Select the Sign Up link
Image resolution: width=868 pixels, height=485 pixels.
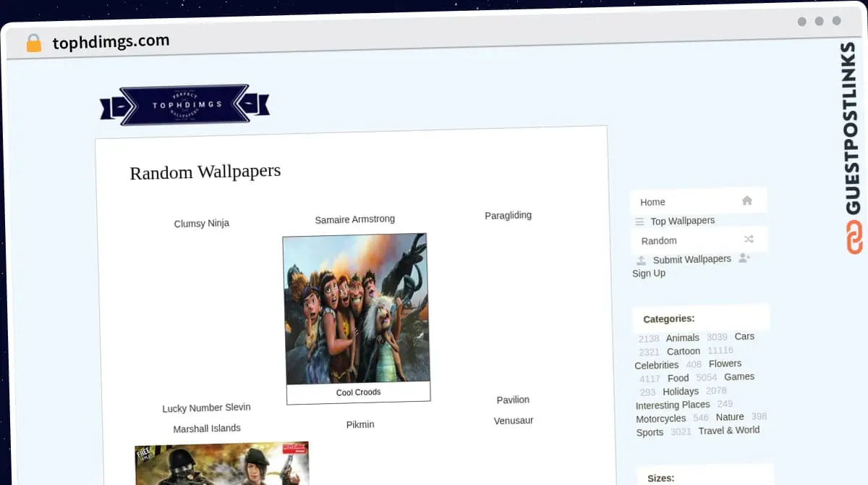[649, 273]
